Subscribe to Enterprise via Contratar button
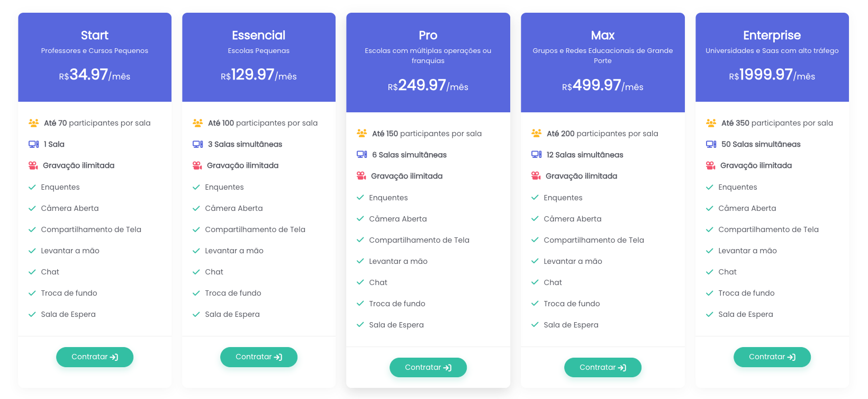 [772, 357]
